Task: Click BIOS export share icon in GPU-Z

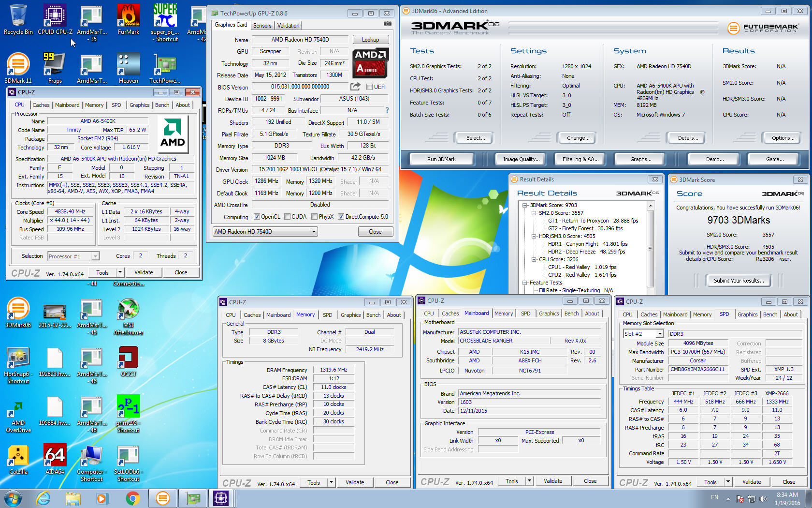Action: (355, 87)
